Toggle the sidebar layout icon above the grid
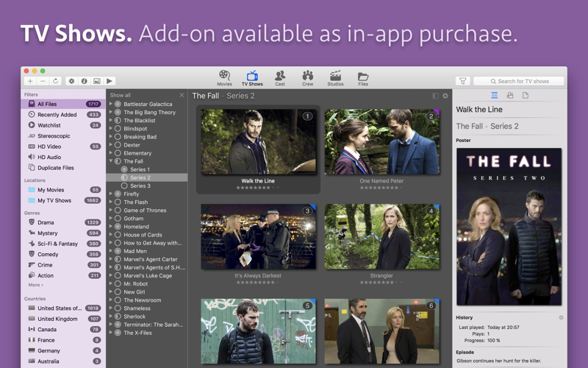This screenshot has height=368, width=588. pyautogui.click(x=435, y=96)
